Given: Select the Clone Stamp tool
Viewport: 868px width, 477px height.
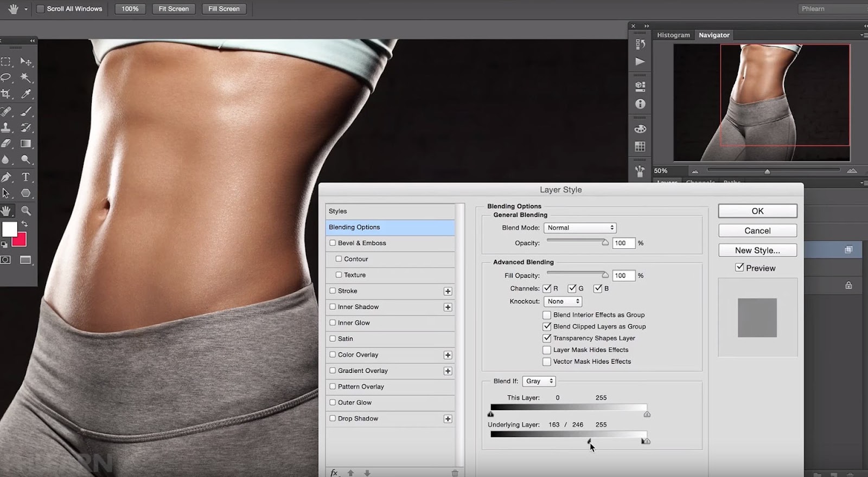Looking at the screenshot, I should coord(6,127).
